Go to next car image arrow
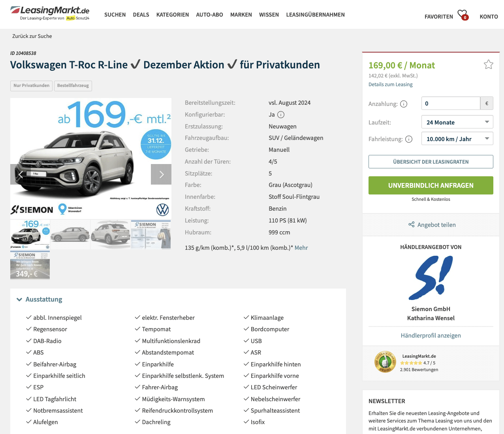Image resolution: width=504 pixels, height=434 pixels. (x=161, y=174)
